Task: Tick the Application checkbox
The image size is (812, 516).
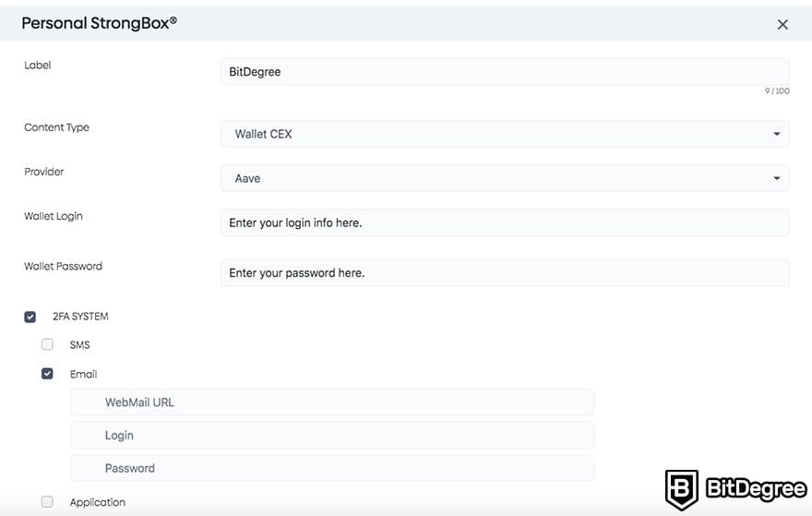Action: [x=47, y=501]
